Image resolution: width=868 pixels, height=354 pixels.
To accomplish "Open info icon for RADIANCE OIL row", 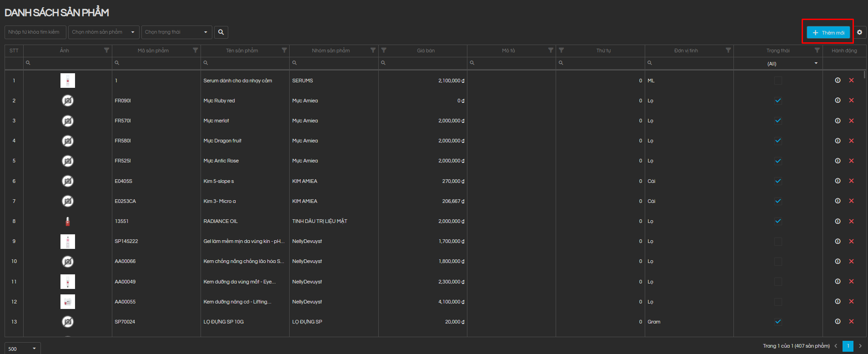I will (x=838, y=221).
